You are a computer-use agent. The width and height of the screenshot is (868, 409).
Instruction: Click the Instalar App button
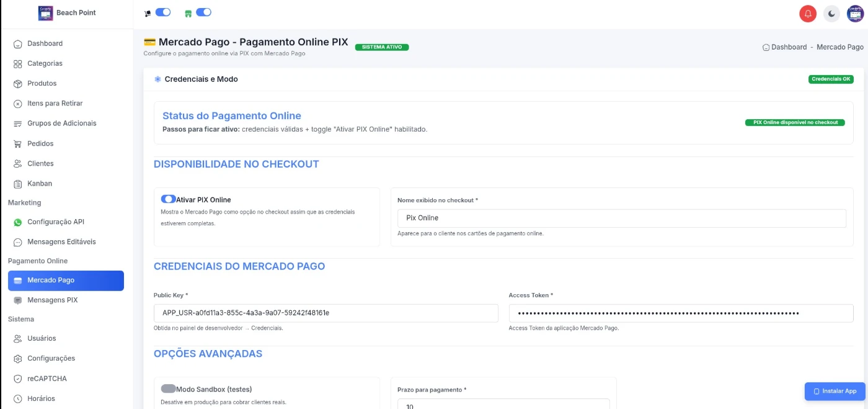tap(835, 391)
